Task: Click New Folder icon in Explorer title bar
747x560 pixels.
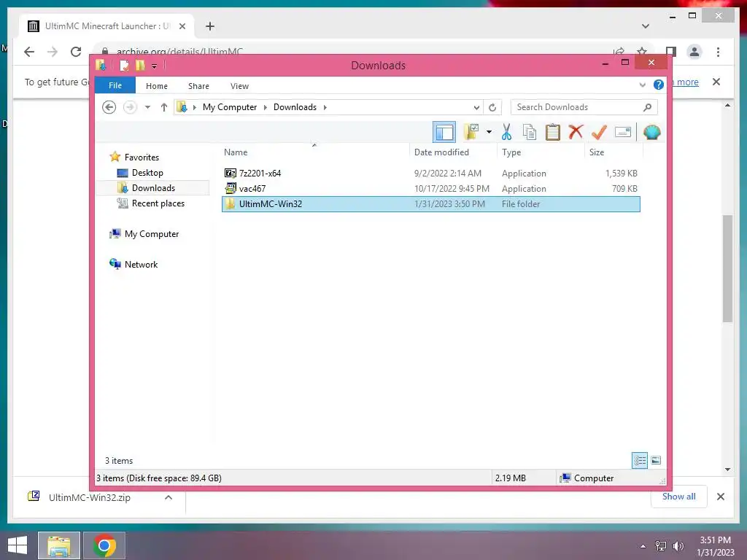Action: click(x=140, y=65)
